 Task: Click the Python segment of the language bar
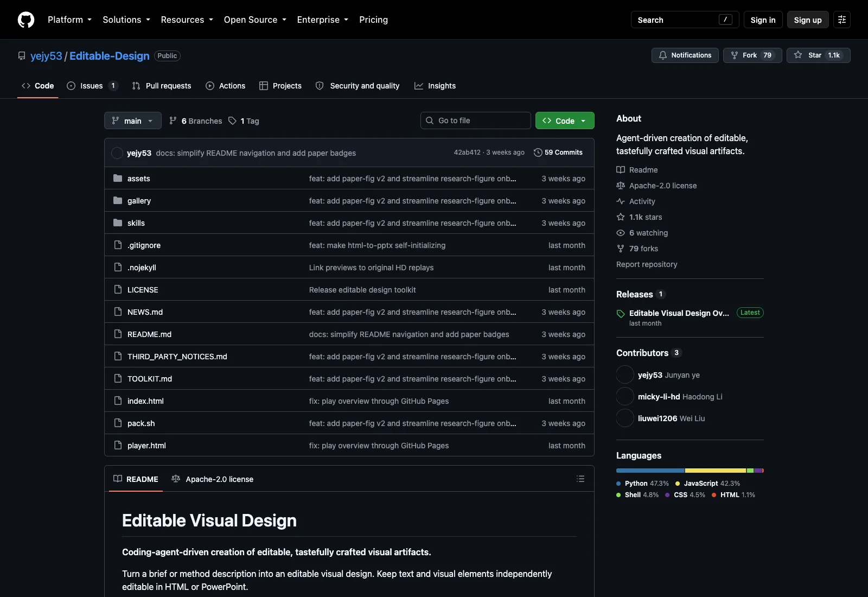[650, 471]
